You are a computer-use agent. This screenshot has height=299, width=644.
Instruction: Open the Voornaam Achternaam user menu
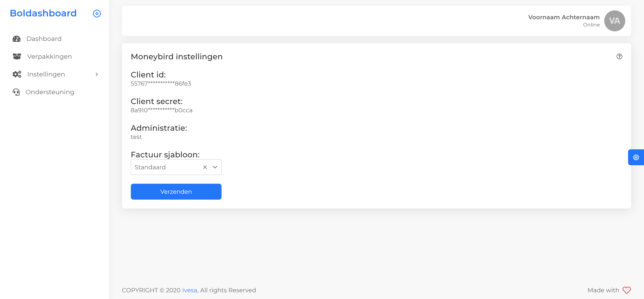pos(563,17)
